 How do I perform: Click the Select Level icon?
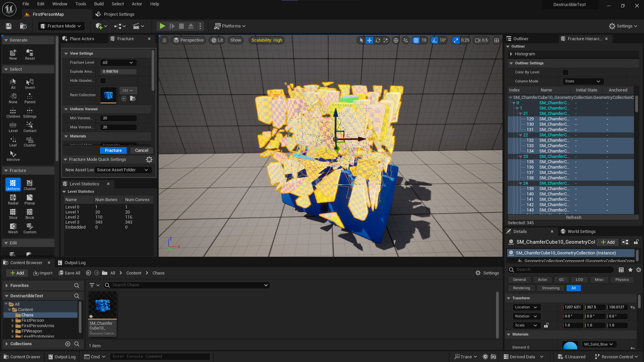tap(13, 127)
